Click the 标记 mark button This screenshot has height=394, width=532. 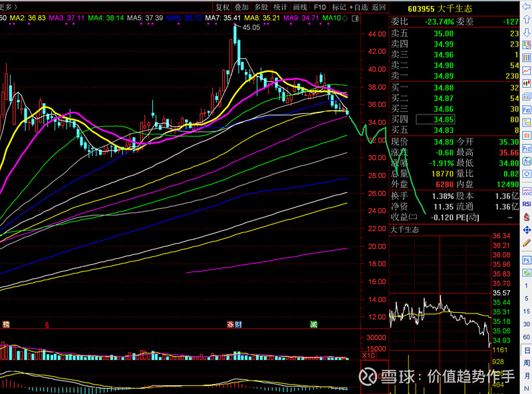click(339, 7)
